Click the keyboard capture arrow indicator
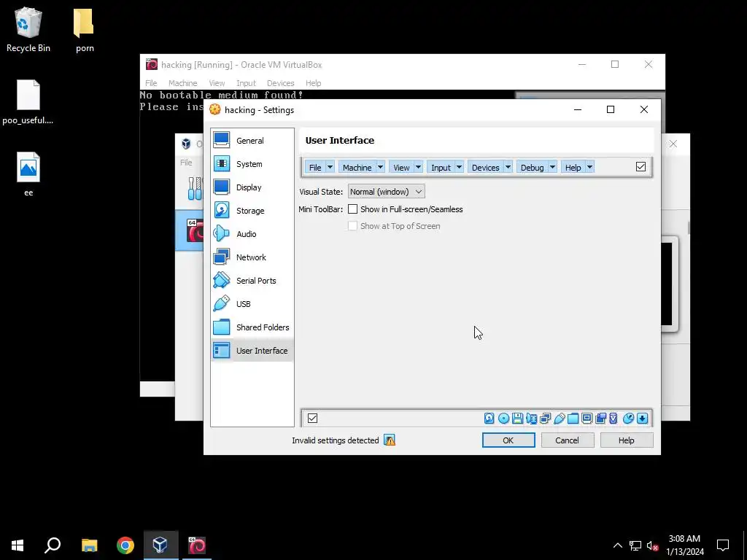 [x=642, y=418]
